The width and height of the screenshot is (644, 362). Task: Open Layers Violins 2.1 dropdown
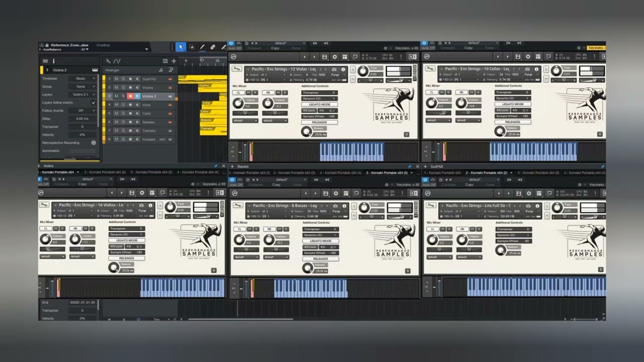click(83, 95)
